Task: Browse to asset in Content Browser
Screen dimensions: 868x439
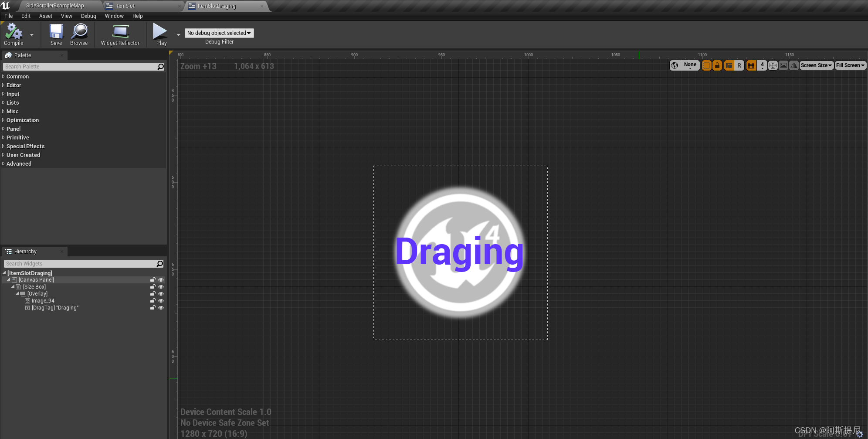Action: tap(79, 34)
